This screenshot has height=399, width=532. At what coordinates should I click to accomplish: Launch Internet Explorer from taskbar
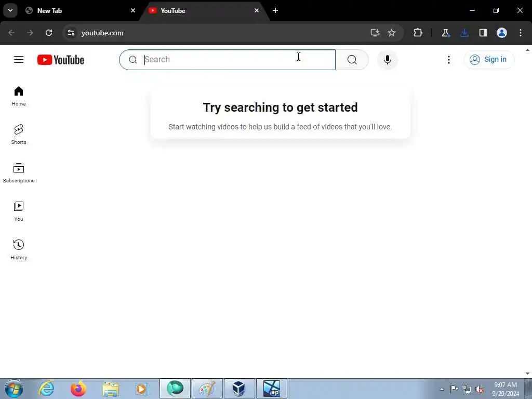coord(46,389)
